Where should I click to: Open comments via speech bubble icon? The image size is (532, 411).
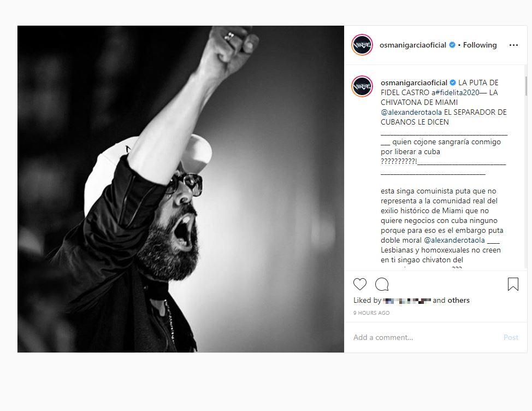[382, 284]
